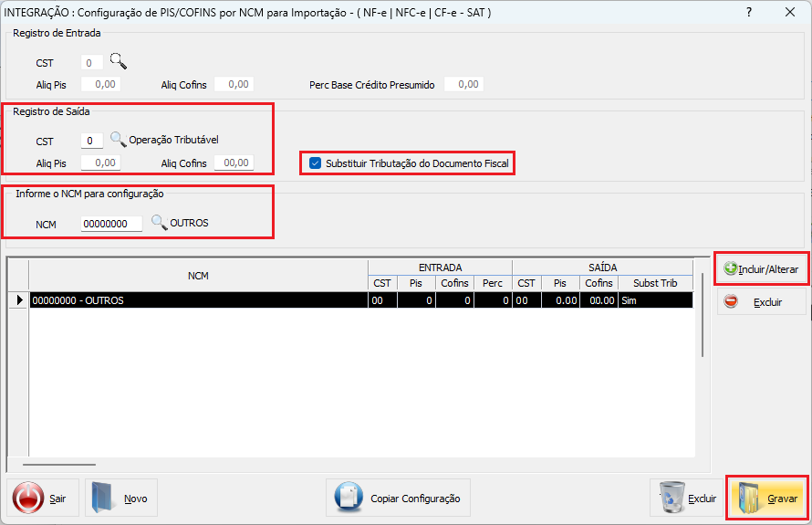This screenshot has width=812, height=525.
Task: Open the help question mark in title bar
Action: (x=749, y=12)
